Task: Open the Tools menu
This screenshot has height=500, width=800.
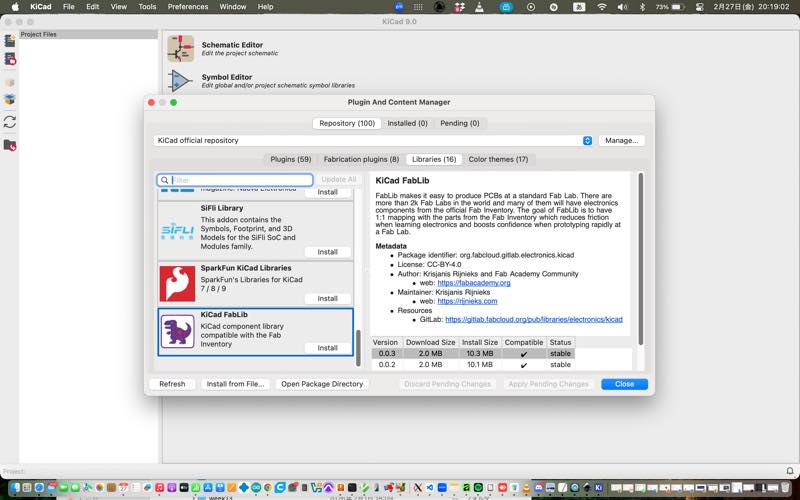Action: coord(147,7)
